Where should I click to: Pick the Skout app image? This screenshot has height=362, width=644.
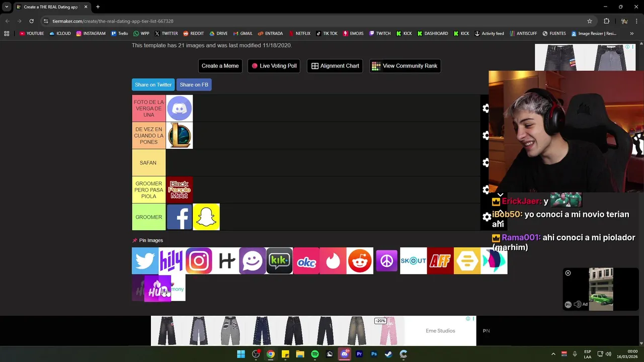pyautogui.click(x=413, y=260)
